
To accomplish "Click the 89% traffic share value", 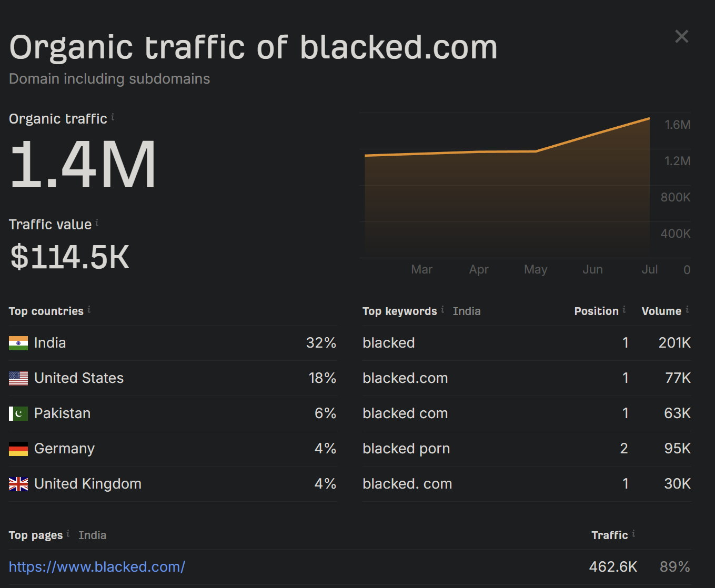I will pyautogui.click(x=675, y=566).
